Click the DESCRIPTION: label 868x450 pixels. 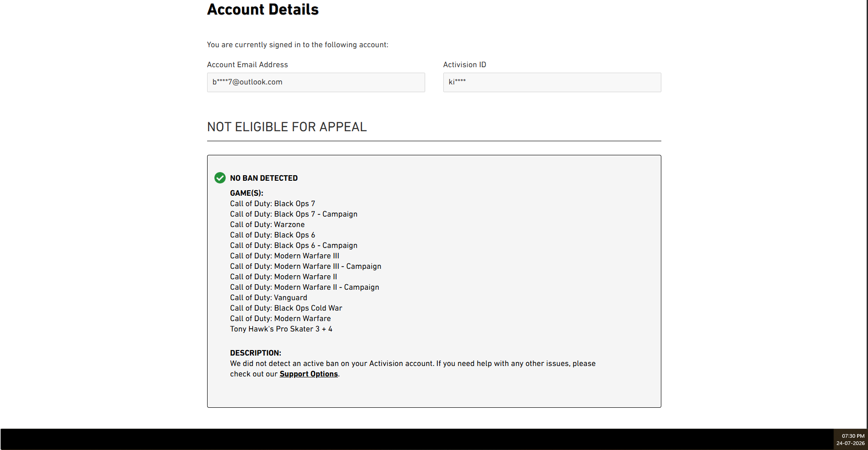(x=256, y=353)
